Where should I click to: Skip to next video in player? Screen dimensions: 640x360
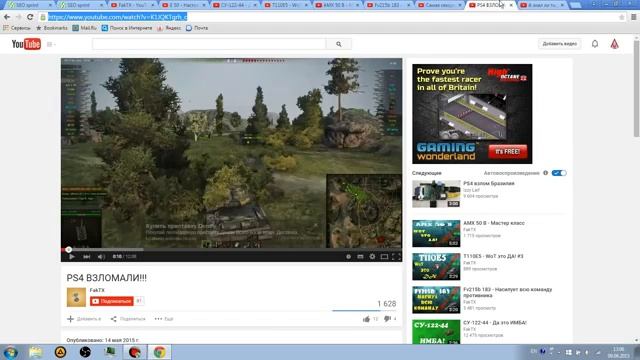(x=87, y=256)
